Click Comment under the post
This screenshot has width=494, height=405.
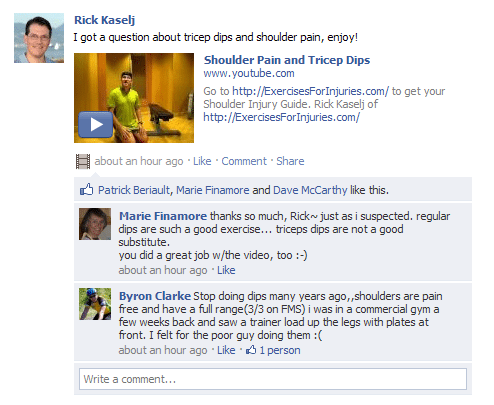(244, 161)
